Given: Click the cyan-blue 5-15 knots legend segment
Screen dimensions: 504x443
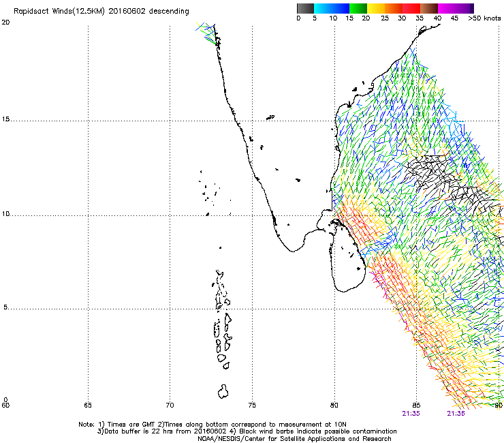Looking at the screenshot, I should pos(332,8).
